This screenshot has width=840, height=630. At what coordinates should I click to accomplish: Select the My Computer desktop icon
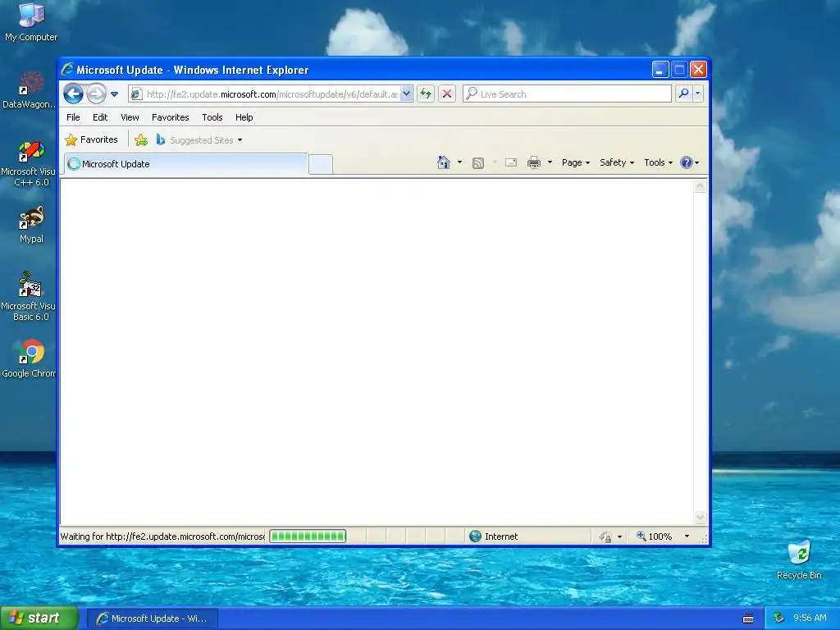(x=31, y=22)
